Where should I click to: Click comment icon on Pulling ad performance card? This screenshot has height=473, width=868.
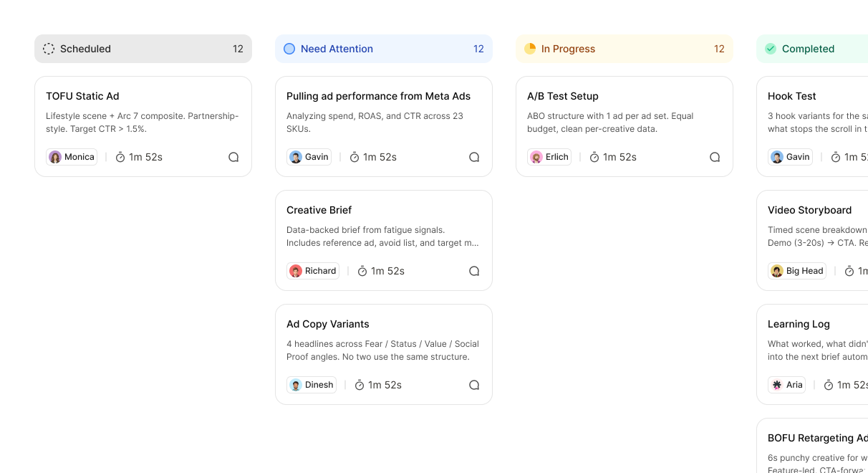coord(474,157)
